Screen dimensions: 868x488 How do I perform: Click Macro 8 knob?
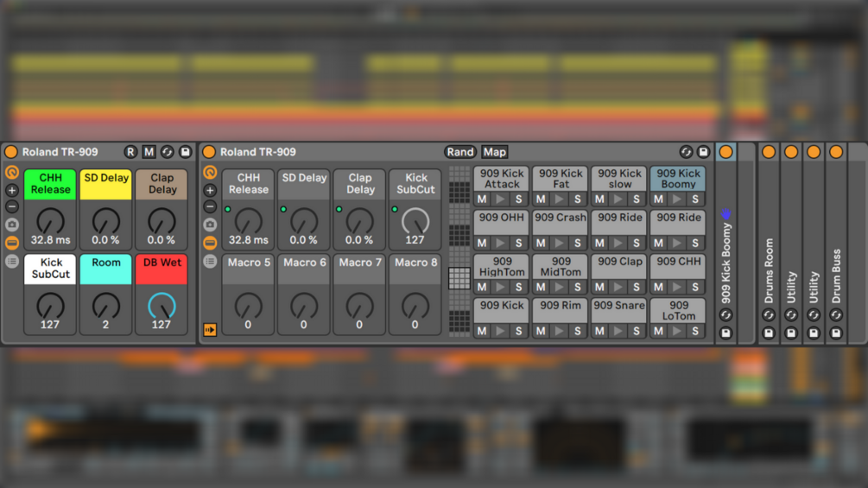pyautogui.click(x=415, y=306)
